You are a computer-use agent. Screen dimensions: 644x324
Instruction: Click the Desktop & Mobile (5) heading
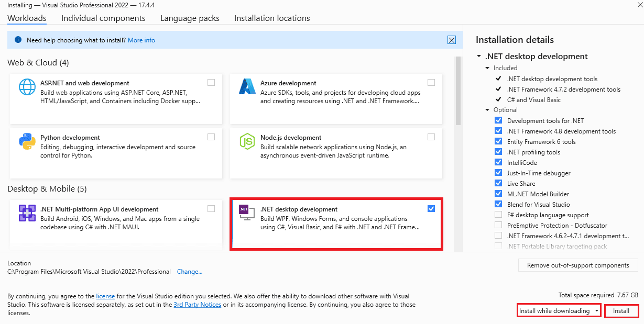point(46,188)
